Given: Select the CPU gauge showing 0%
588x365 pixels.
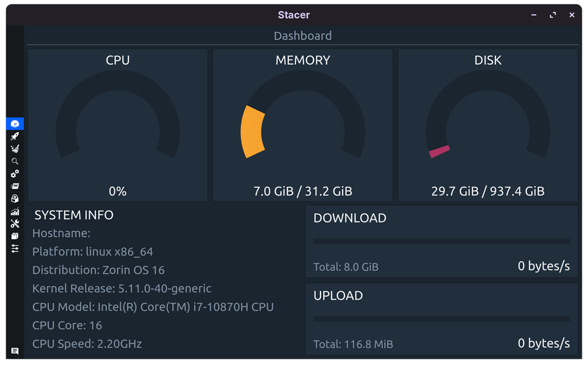Looking at the screenshot, I should click(x=118, y=125).
